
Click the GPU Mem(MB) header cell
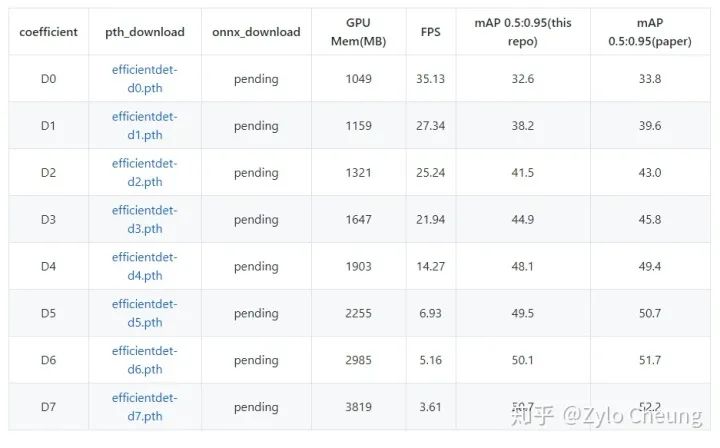pos(358,31)
